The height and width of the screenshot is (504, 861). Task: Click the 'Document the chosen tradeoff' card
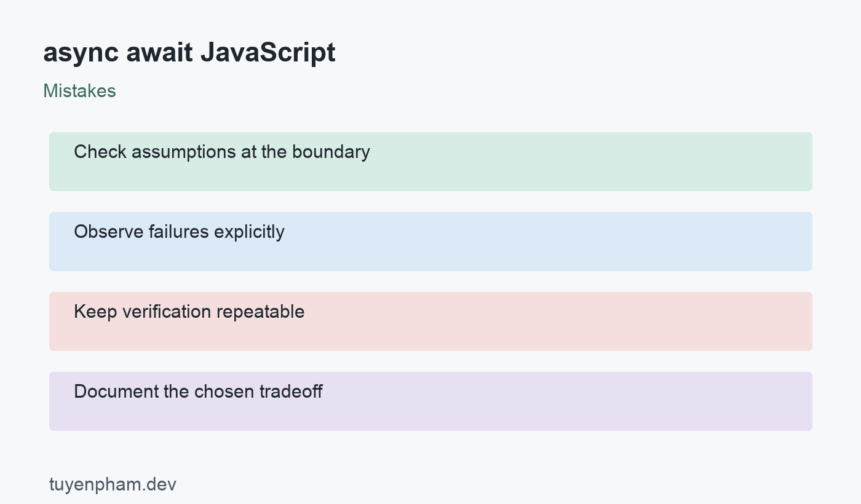[x=430, y=401]
